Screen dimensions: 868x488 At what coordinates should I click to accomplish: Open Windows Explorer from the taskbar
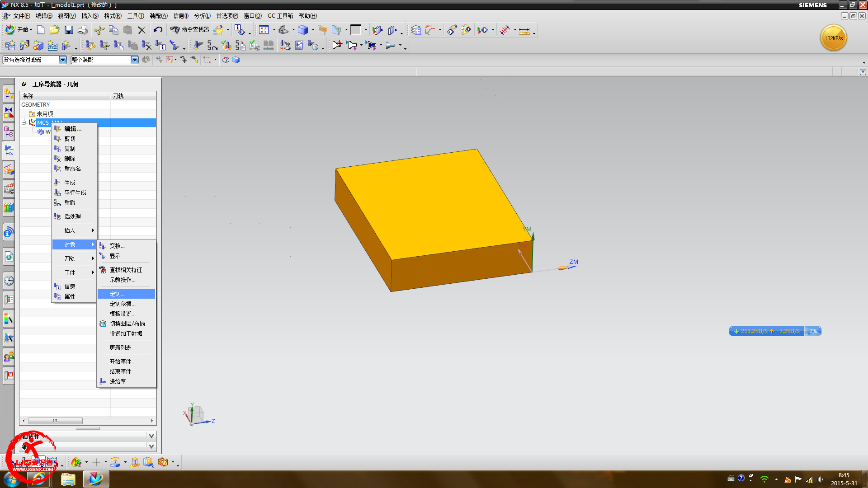pyautogui.click(x=68, y=479)
